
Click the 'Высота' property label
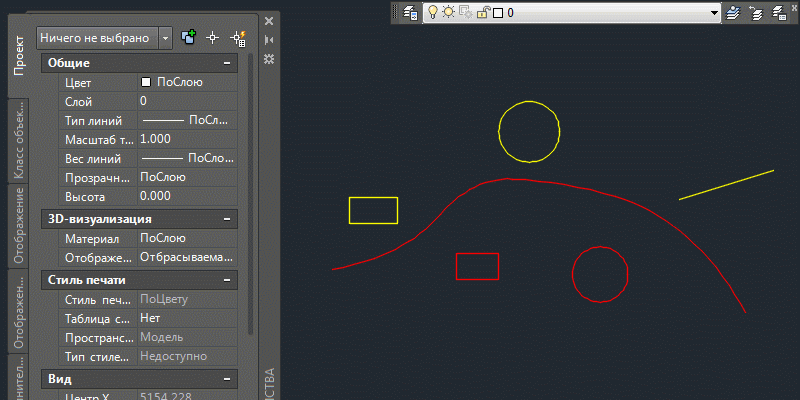click(x=85, y=197)
